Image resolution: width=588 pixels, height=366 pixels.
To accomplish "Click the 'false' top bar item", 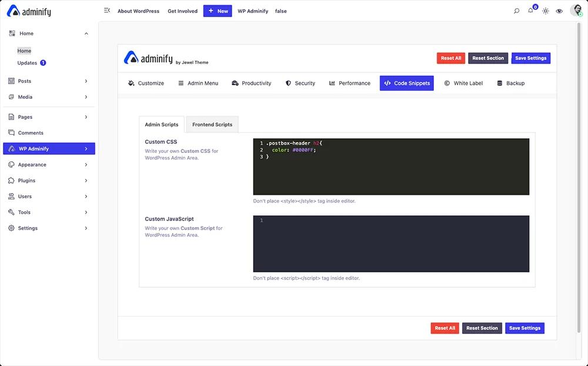I will tap(281, 11).
